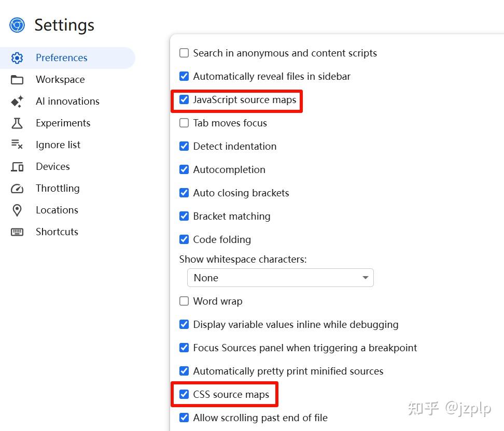Image resolution: width=504 pixels, height=431 pixels.
Task: Click the Ignore list icon
Action: coord(17,145)
